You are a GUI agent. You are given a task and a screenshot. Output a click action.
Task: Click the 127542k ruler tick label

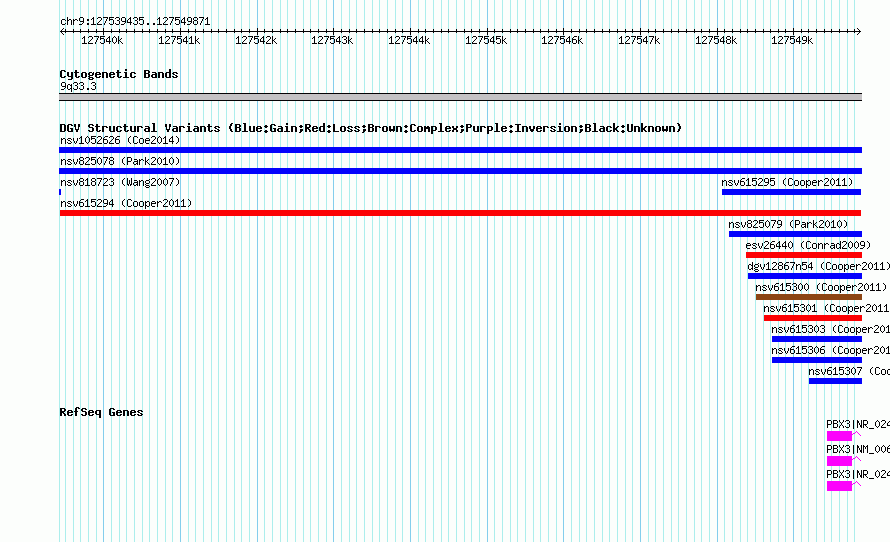click(256, 40)
